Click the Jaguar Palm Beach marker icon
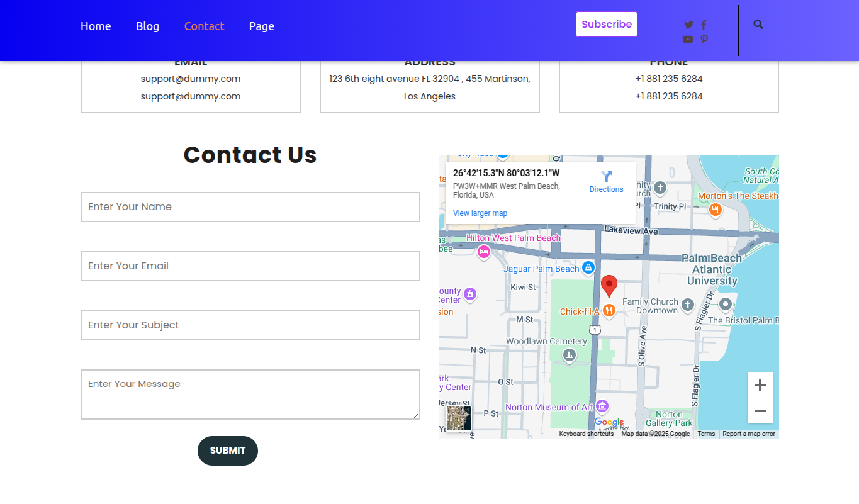This screenshot has height=504, width=859. [588, 269]
